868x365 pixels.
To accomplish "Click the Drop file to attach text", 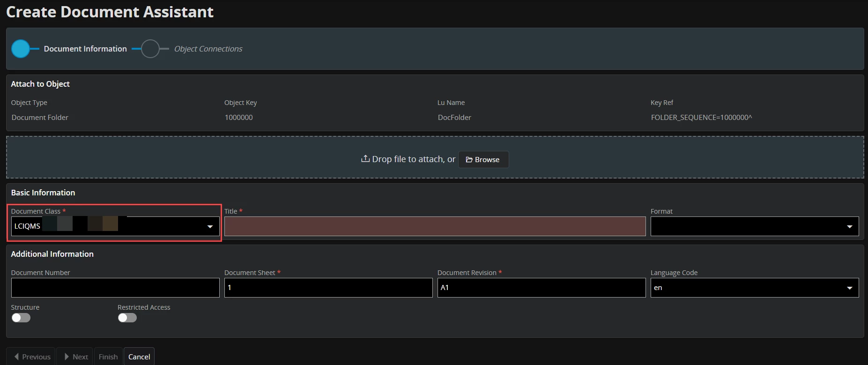I will [414, 159].
